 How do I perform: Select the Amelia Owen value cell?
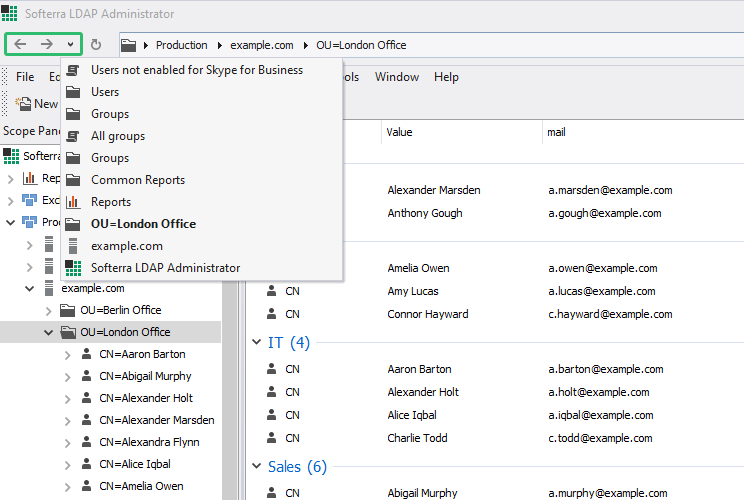point(418,269)
